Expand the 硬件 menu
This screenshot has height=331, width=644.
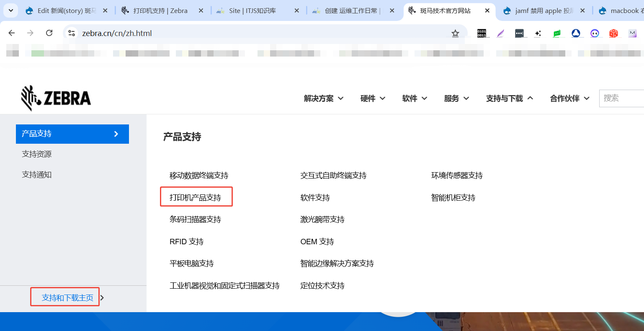point(373,98)
